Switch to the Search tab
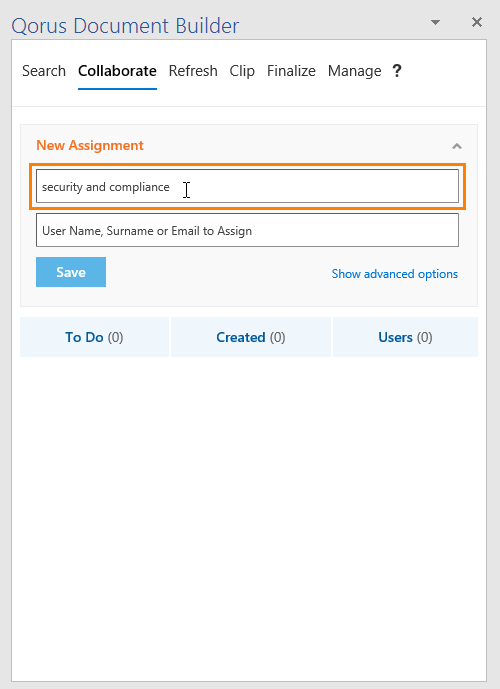 [x=44, y=71]
